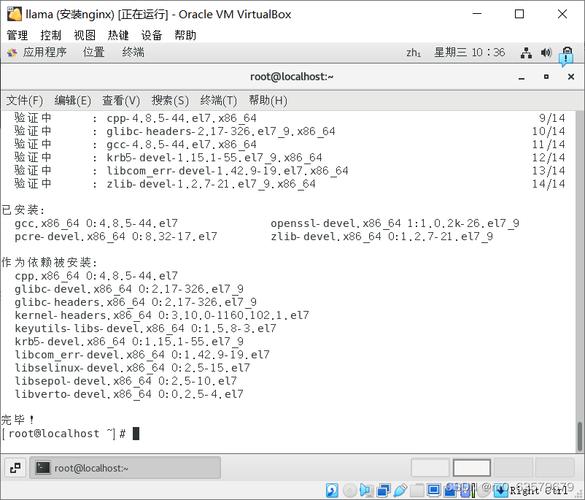585x500 pixels.
Task: Select the root@localhost taskbar window button
Action: point(125,468)
